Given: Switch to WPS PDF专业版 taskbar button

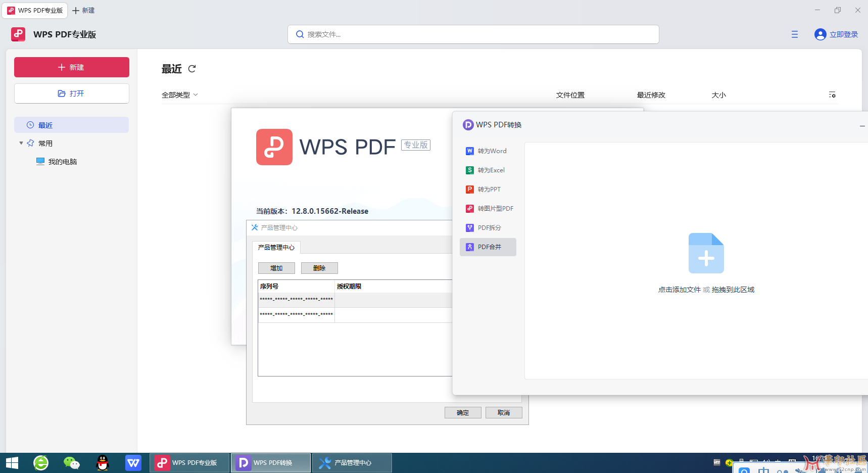Looking at the screenshot, I should point(190,463).
